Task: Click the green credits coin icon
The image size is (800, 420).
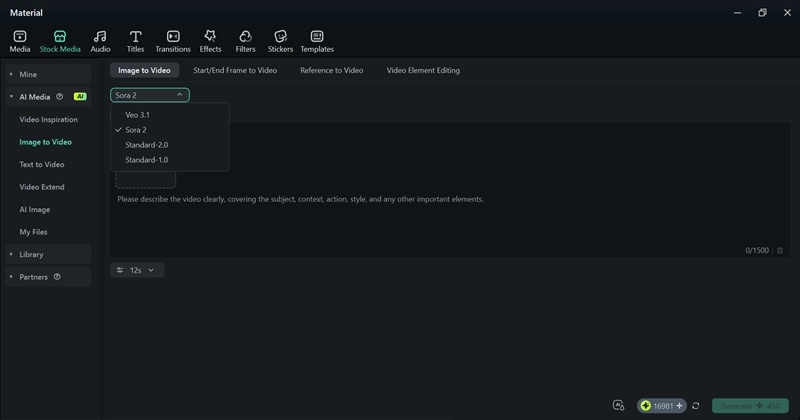Action: click(646, 406)
